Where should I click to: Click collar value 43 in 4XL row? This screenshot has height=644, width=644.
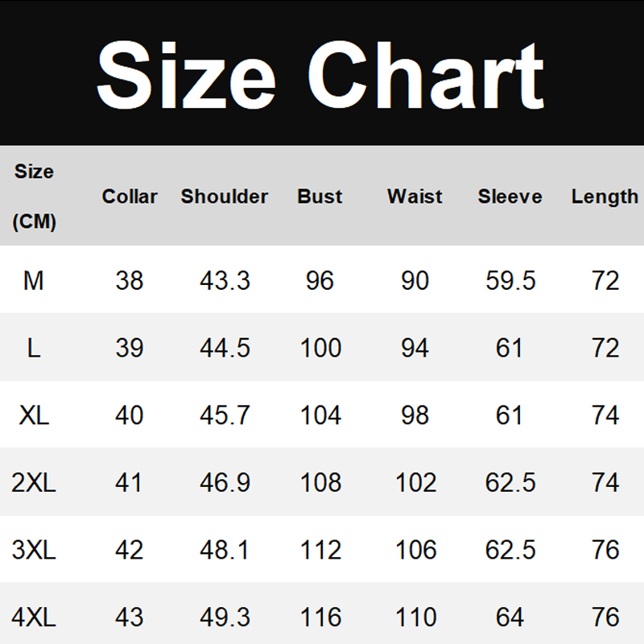click(x=130, y=618)
